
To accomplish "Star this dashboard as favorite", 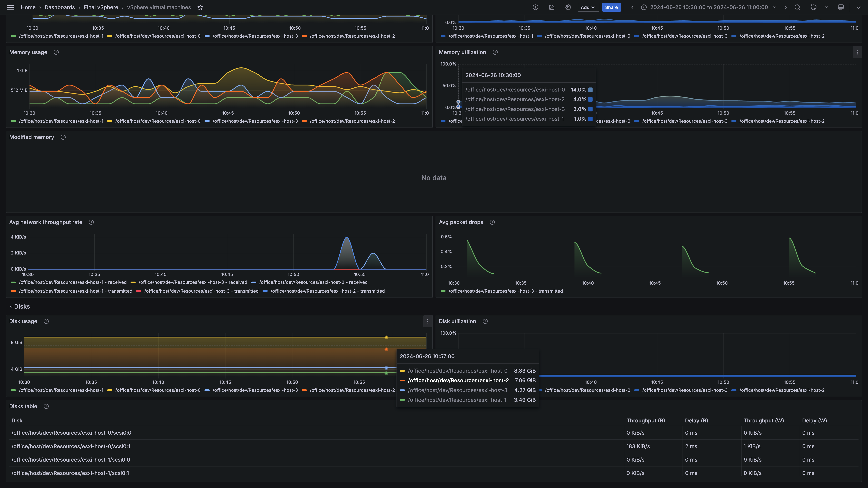I will [x=201, y=7].
